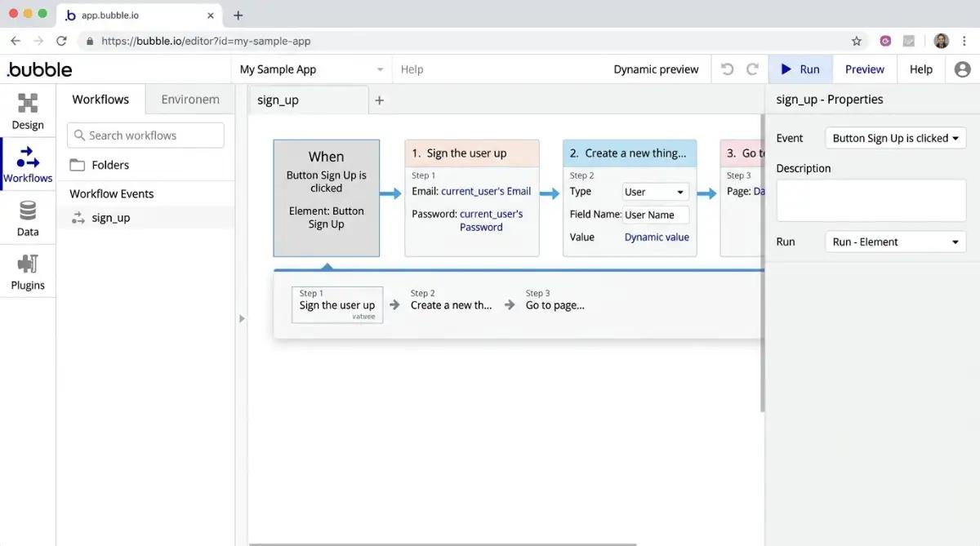Click the sign_up - Properties title
The height and width of the screenshot is (546, 980).
tap(830, 100)
